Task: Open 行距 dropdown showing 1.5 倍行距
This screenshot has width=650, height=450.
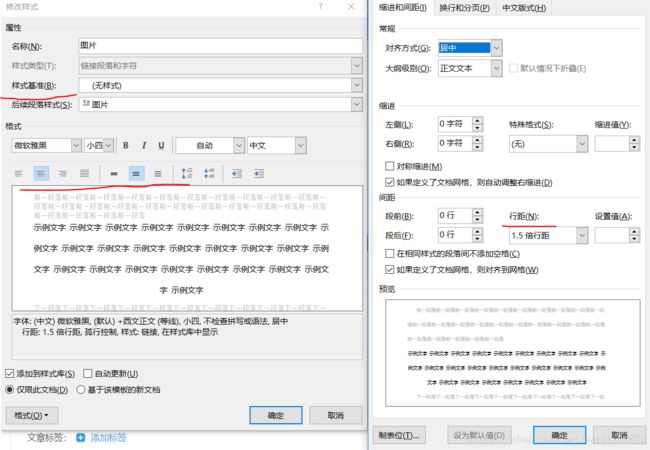Action: click(x=582, y=235)
